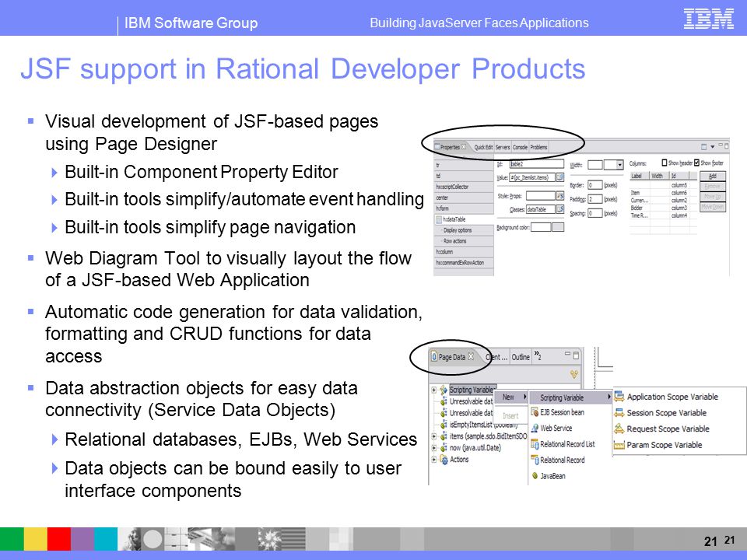This screenshot has height=560, width=747.
Task: Click the Add column button
Action: point(713,176)
